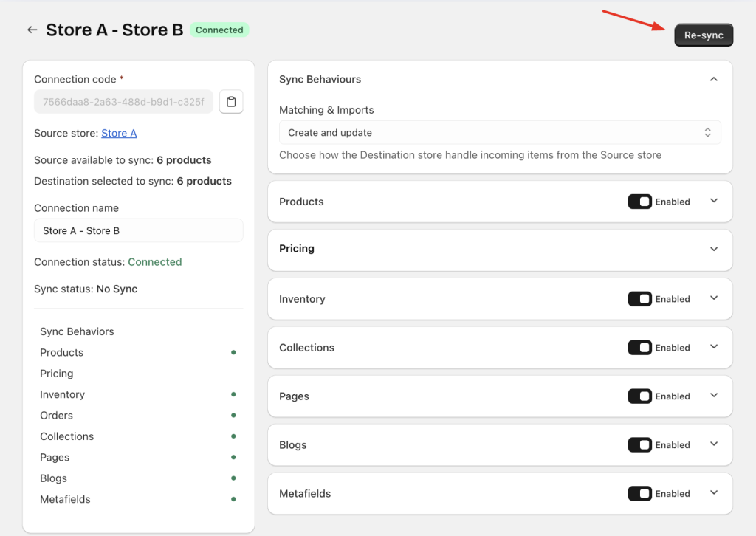This screenshot has width=756, height=536.
Task: Turn off the Metafields toggle
Action: [639, 494]
